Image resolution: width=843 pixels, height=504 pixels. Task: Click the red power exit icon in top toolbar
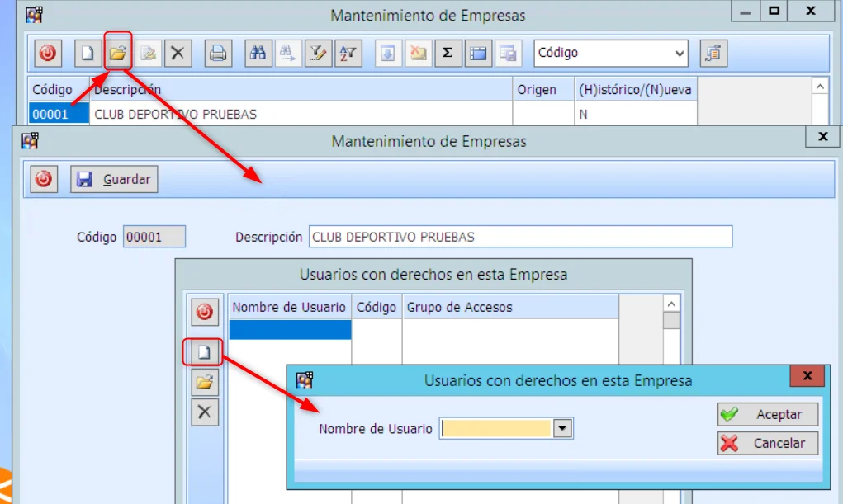tap(48, 54)
